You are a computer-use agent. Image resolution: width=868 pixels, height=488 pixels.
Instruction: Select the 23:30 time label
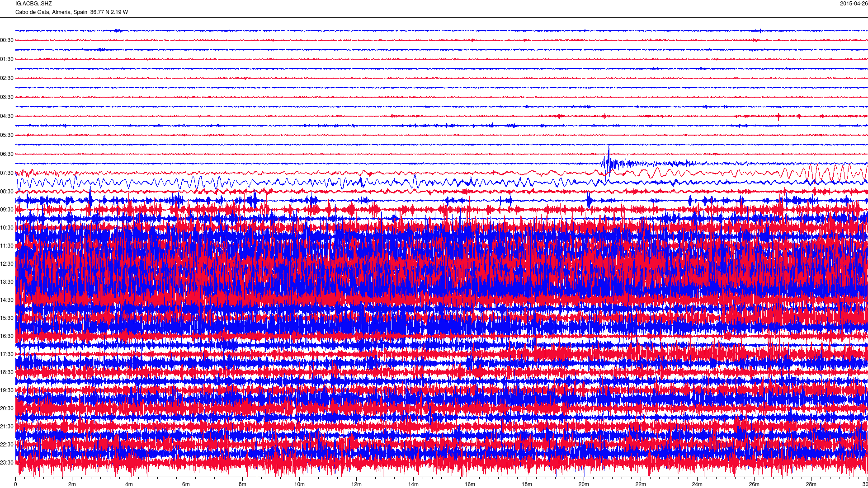[x=7, y=463]
